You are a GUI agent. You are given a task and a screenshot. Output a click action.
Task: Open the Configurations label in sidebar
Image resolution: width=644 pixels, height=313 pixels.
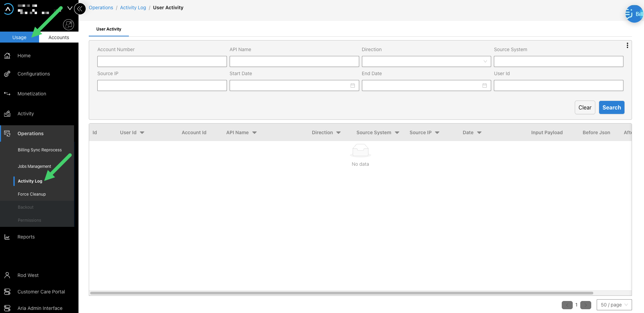(34, 74)
